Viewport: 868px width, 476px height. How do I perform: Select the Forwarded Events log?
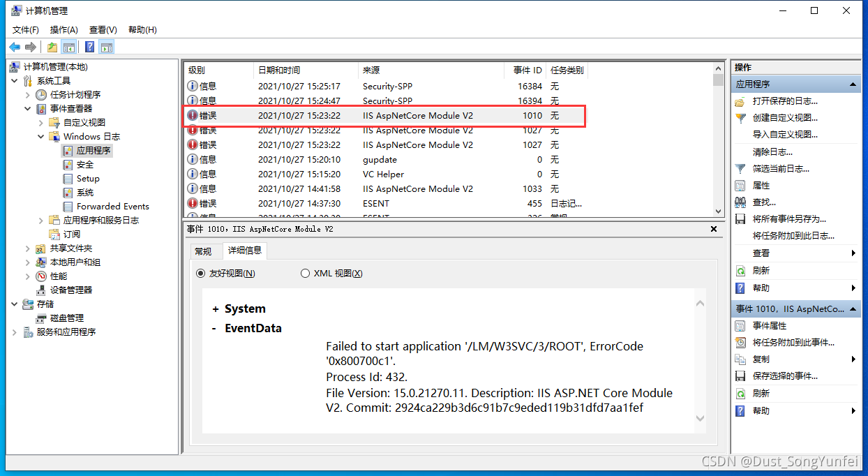click(112, 207)
